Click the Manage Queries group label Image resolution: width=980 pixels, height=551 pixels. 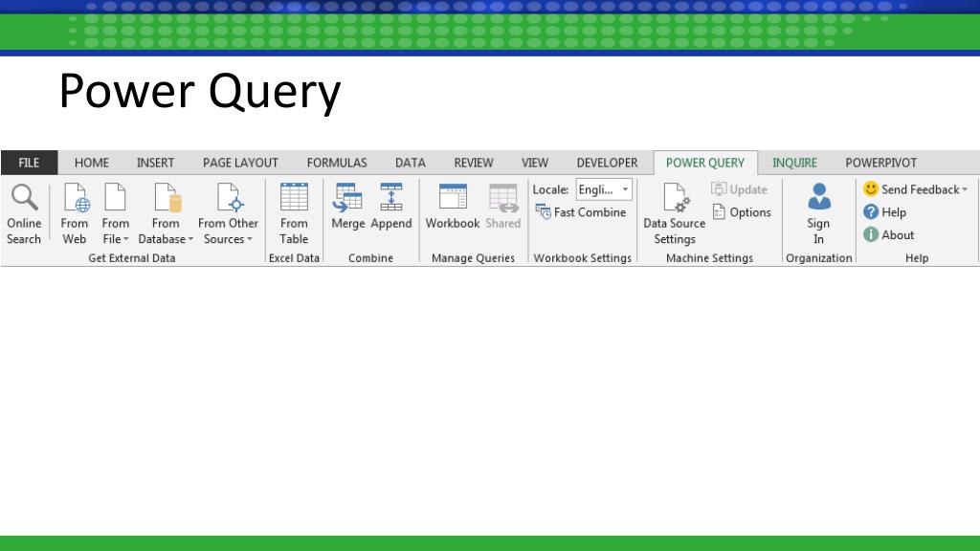pyautogui.click(x=473, y=258)
